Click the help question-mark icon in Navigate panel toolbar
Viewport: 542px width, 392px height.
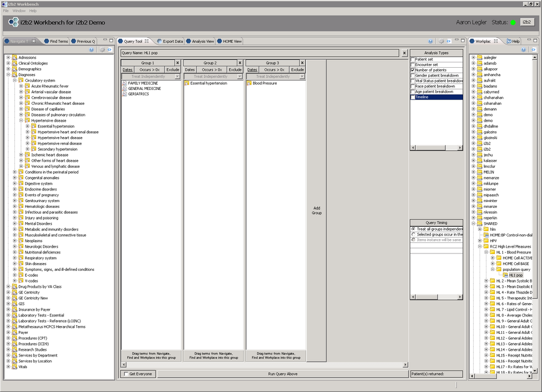[91, 50]
